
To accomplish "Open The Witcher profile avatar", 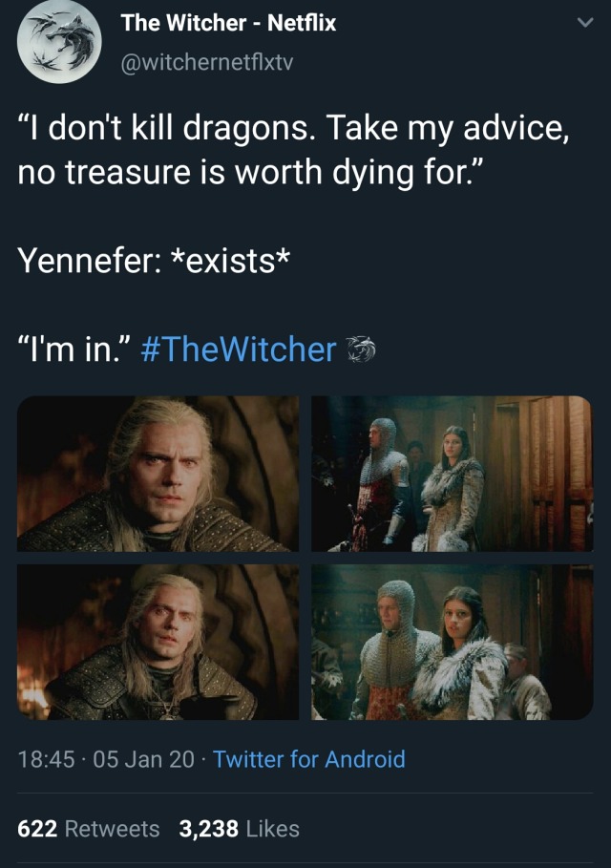I will (59, 42).
